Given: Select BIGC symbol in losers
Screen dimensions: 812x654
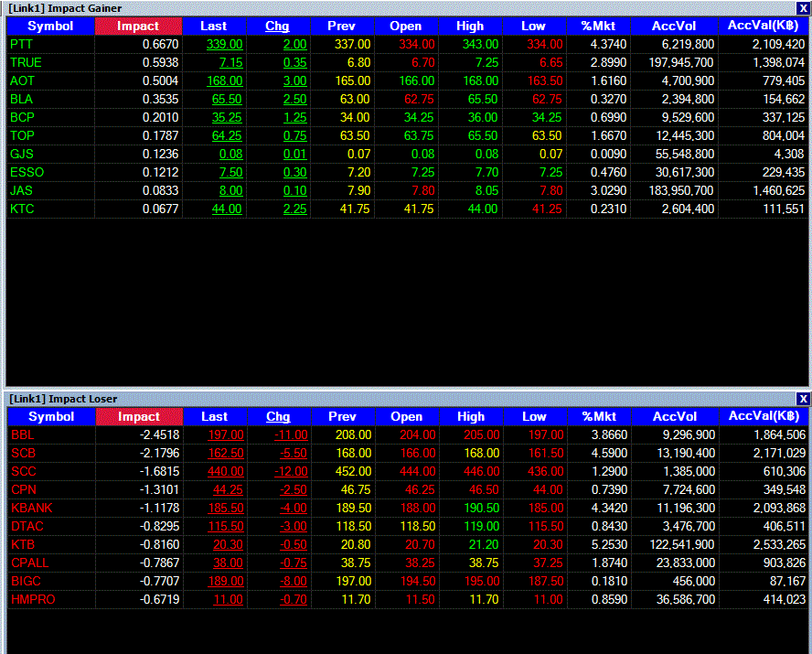Looking at the screenshot, I should point(26,581).
